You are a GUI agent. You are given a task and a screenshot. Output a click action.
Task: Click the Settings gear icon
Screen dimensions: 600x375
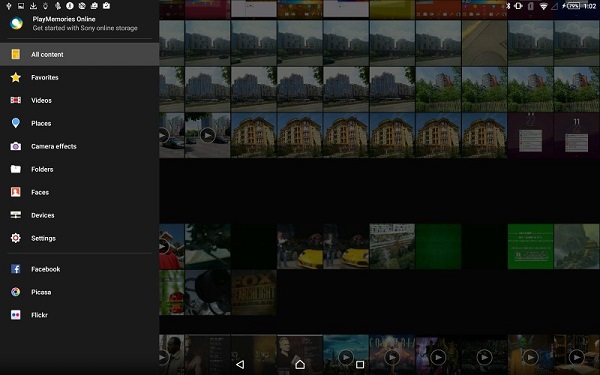tap(16, 238)
